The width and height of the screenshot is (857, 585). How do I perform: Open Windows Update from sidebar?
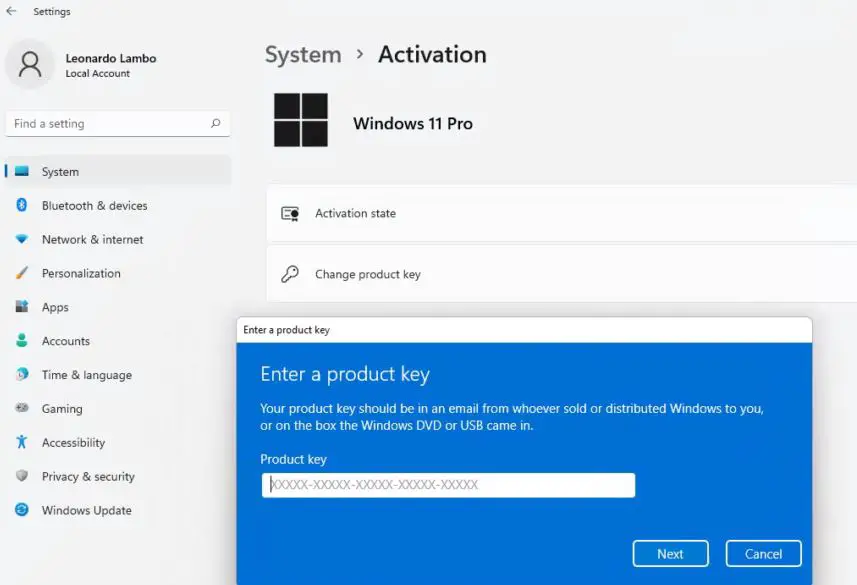(22, 510)
